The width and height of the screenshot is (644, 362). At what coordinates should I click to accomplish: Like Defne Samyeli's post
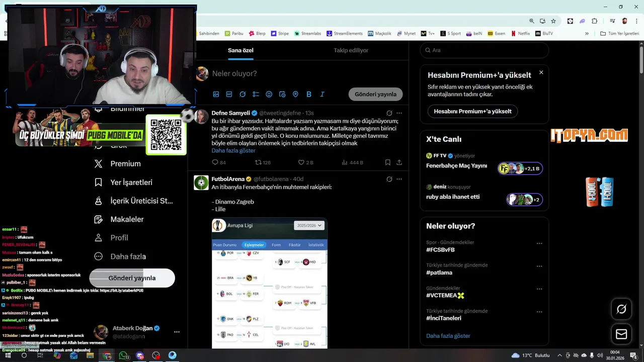pos(305,162)
